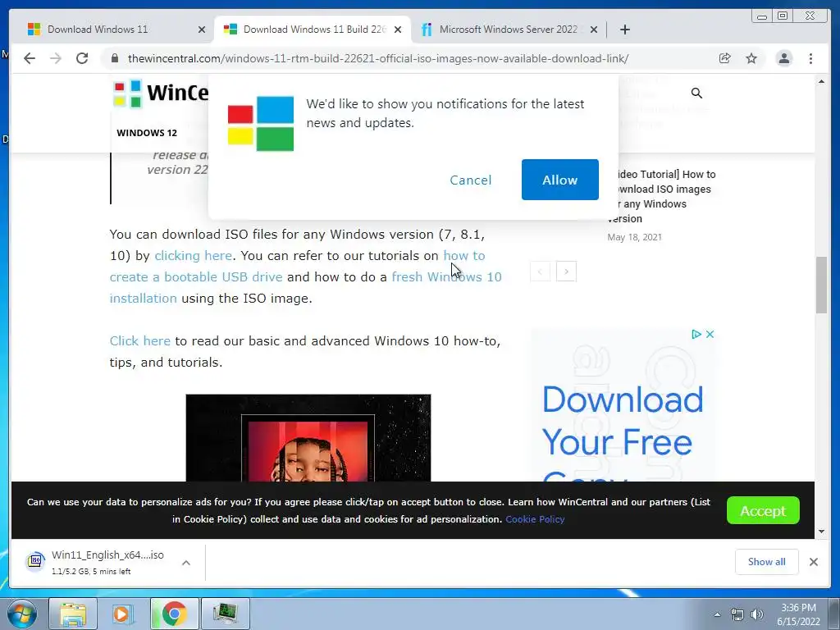Image resolution: width=840 pixels, height=630 pixels.
Task: Close the Microsoft Windows Server 2022 tab
Action: coord(594,30)
